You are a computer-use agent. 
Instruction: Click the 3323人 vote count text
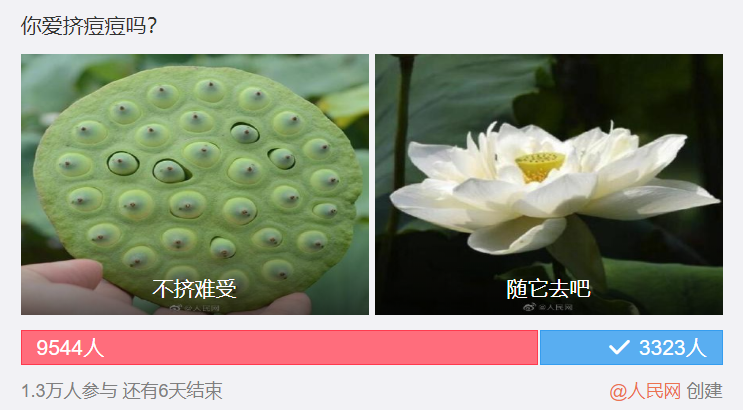(672, 348)
